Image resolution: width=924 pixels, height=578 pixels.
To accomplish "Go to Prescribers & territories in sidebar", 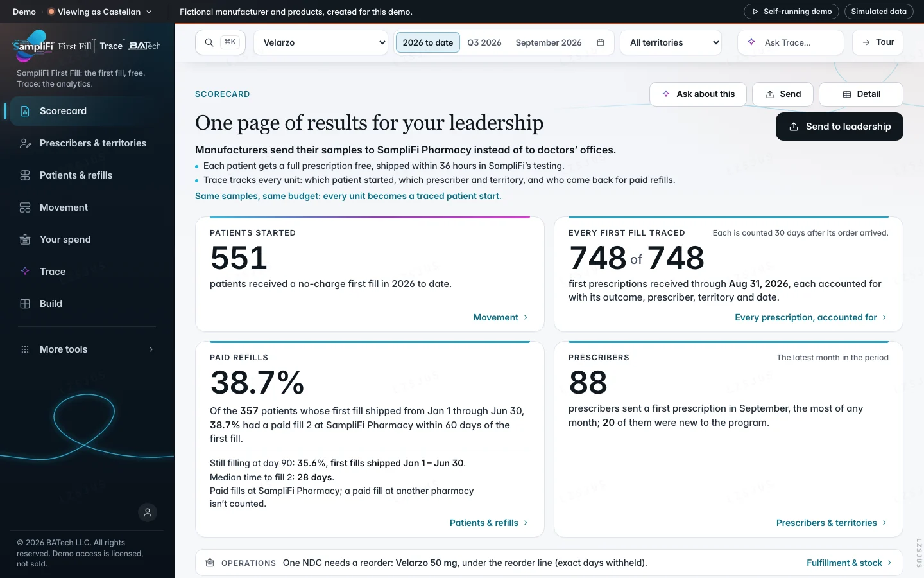I will [87, 143].
